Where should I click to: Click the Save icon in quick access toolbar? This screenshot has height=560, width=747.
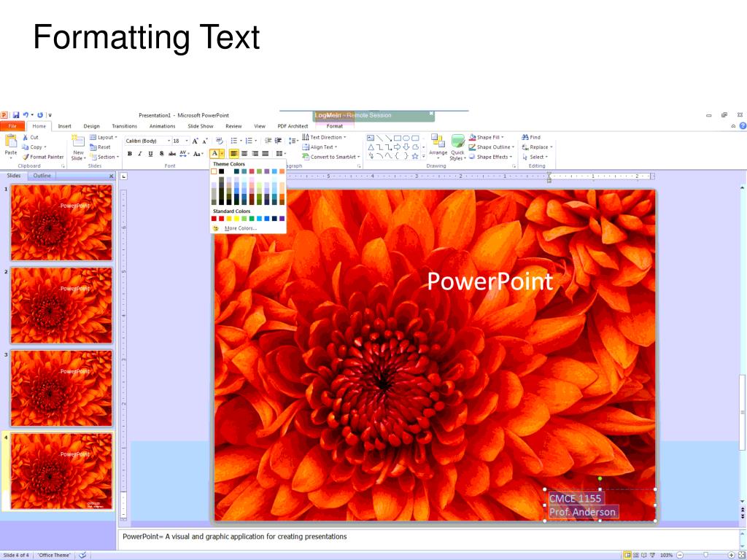click(16, 115)
